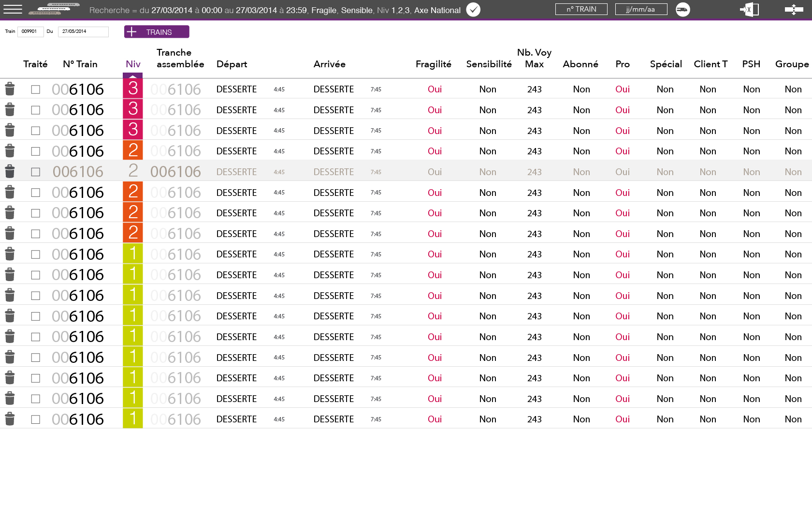Open the hamburger menu in the top bar
Viewport: 812px width, 508px height.
13,9
